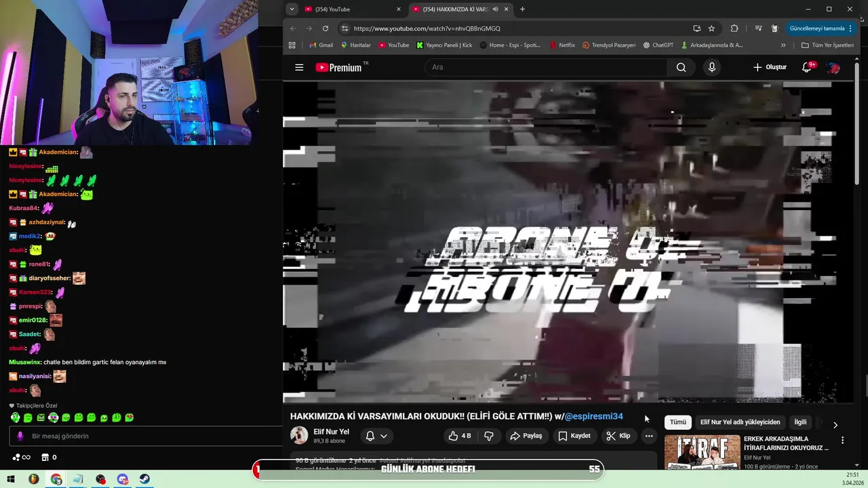Open the Chrome apps grid shortcut
Viewport: 868px width, 488px height.
[x=292, y=45]
